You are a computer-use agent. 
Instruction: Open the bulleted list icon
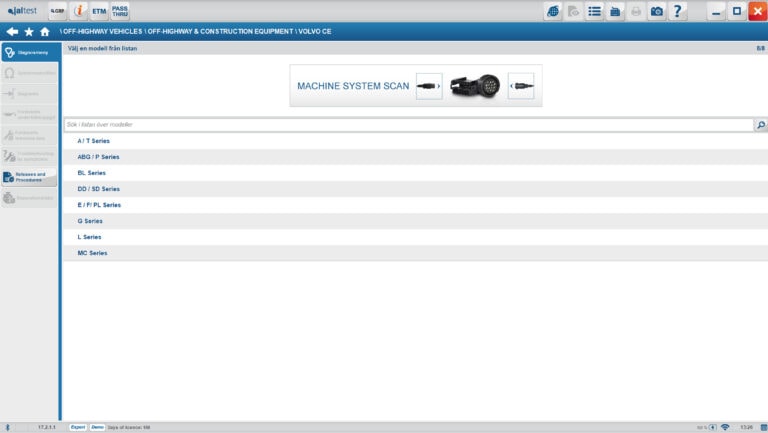595,11
